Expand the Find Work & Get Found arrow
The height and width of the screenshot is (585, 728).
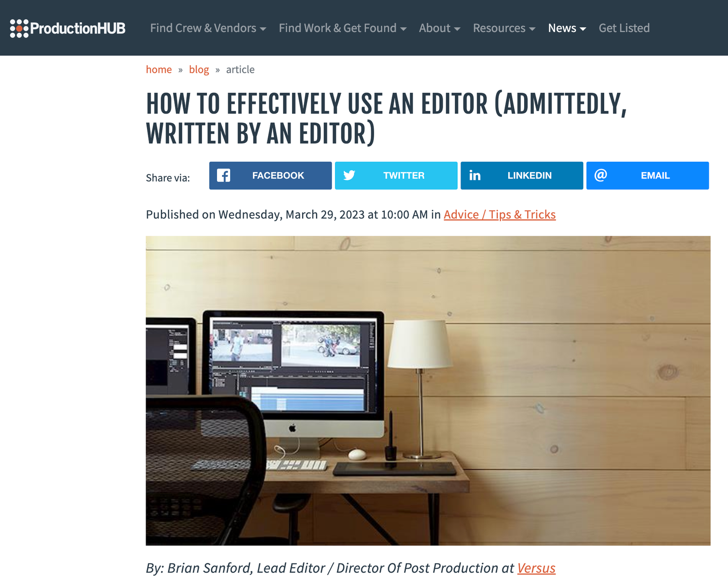[x=403, y=29]
